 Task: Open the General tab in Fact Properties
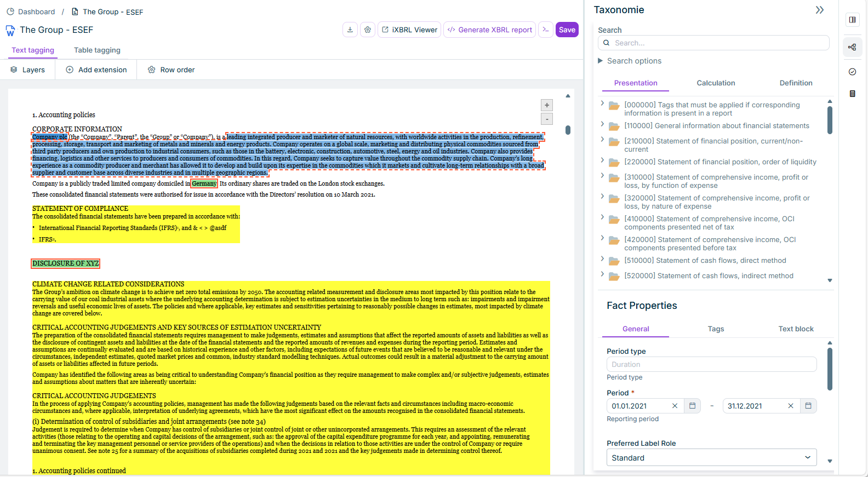[x=636, y=329]
